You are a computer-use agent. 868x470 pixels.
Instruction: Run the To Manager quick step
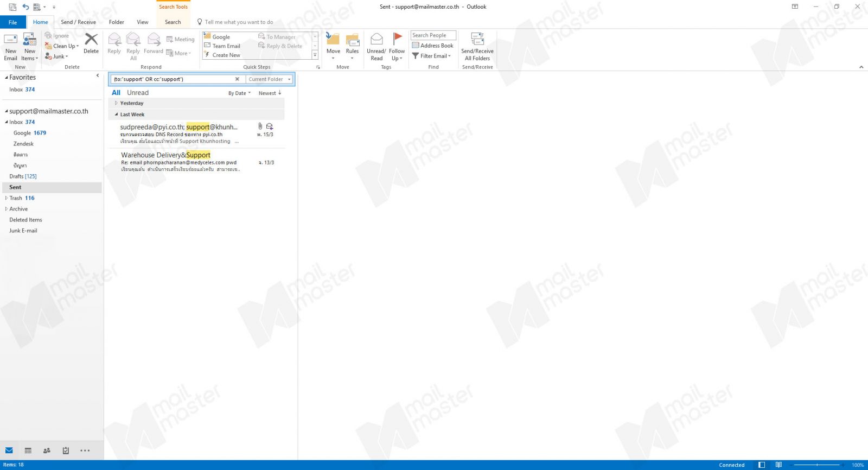pos(277,37)
